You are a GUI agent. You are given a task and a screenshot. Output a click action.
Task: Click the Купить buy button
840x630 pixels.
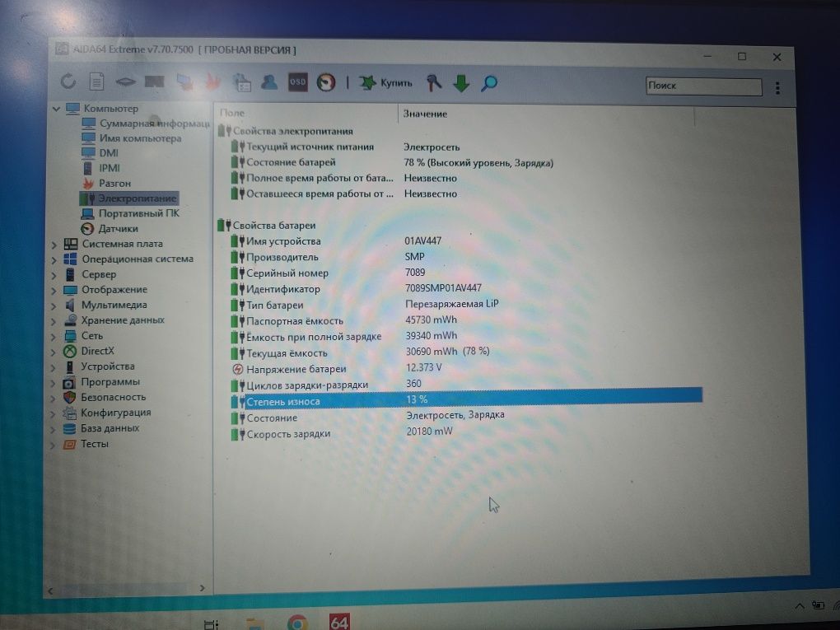pos(385,83)
